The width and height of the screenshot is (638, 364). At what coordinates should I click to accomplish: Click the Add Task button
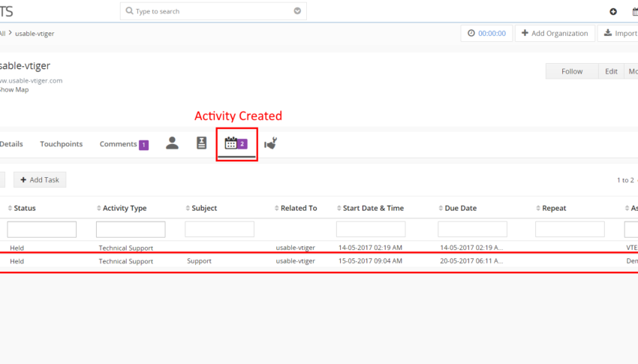click(x=40, y=180)
